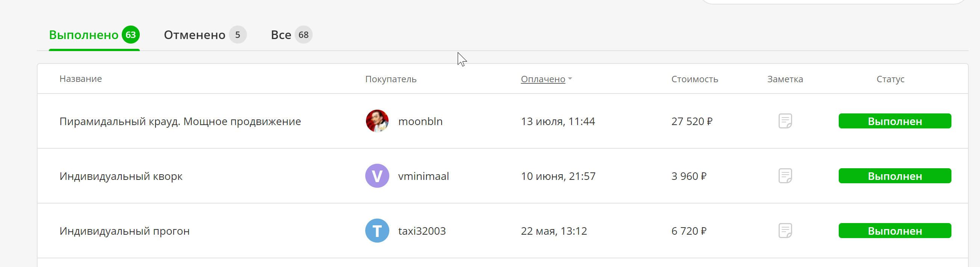Sort orders by Оплачено column
This screenshot has height=267, width=980.
click(x=543, y=79)
